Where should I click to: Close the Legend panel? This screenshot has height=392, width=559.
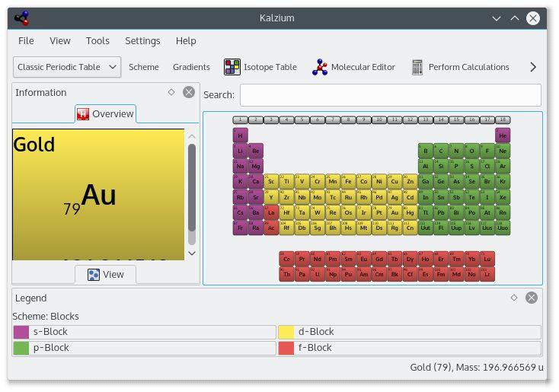[x=532, y=298]
